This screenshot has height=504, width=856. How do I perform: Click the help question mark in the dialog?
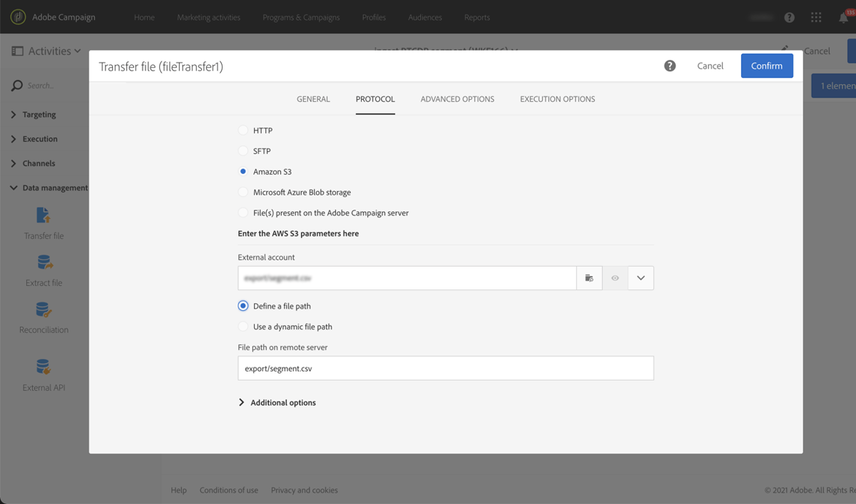click(x=669, y=65)
